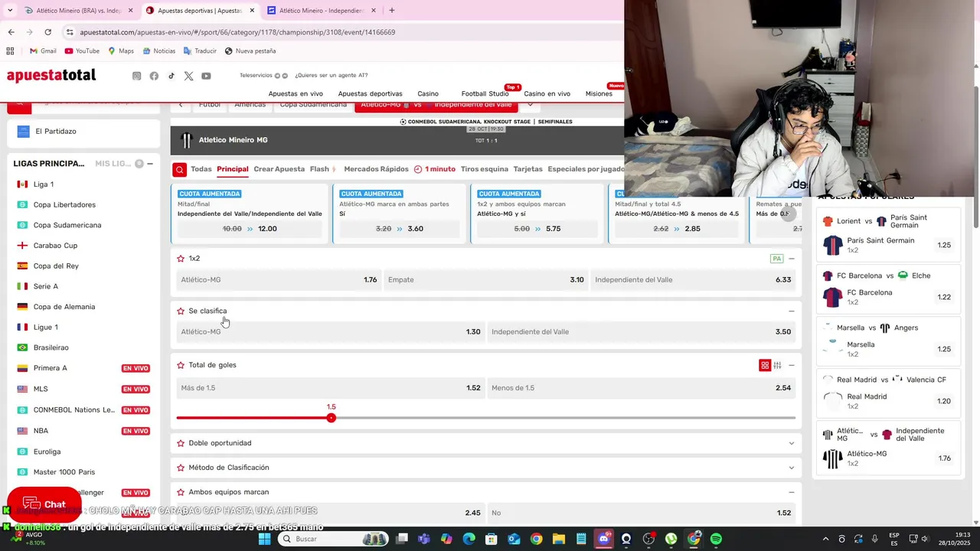The width and height of the screenshot is (980, 551).
Task: Go back with the browser back arrow
Action: point(11,32)
